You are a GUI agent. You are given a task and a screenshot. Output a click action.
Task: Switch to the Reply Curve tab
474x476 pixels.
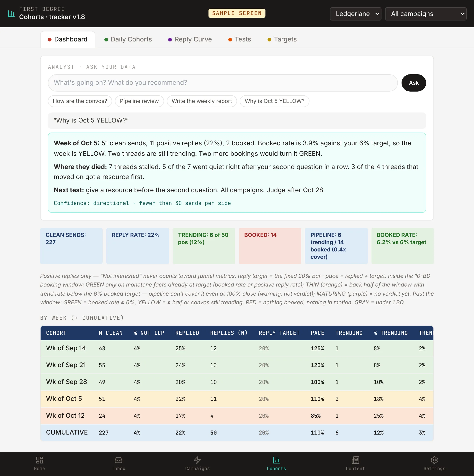click(190, 39)
